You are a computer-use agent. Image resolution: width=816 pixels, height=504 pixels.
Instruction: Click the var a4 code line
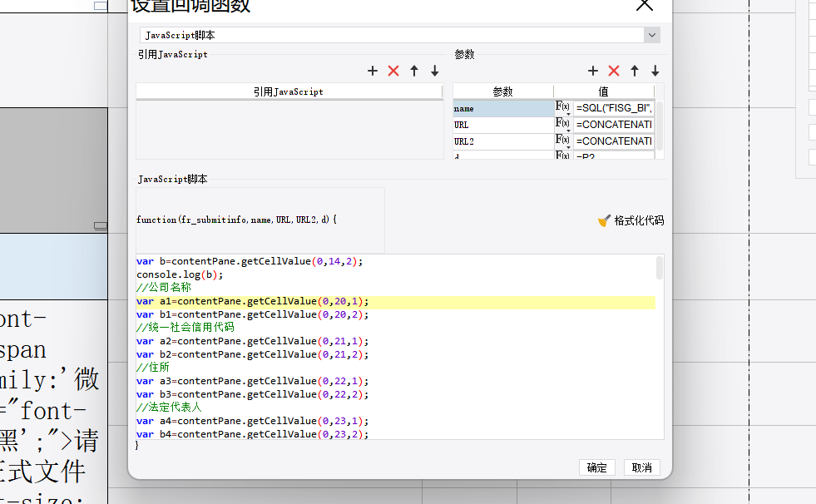(252, 422)
